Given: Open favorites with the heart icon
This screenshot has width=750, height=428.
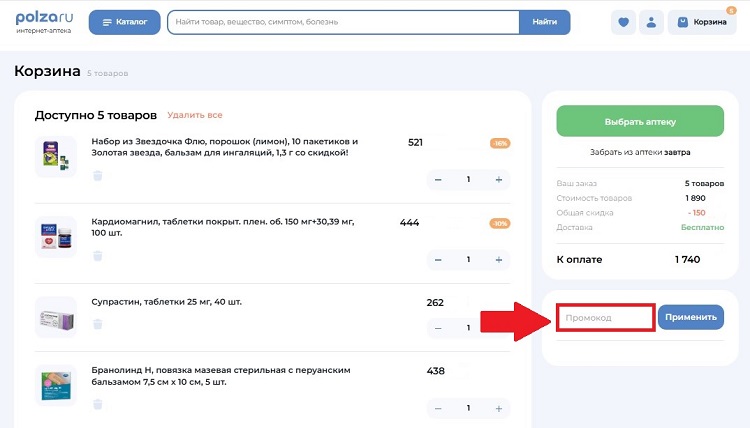Looking at the screenshot, I should (624, 22).
